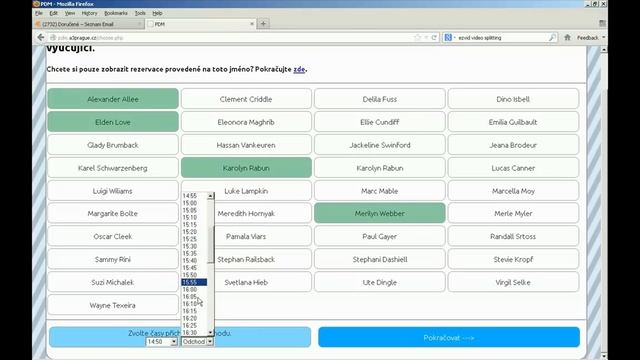Select teacher Eleonora Maghrib
Screen dimensions: 640x360
[246, 122]
